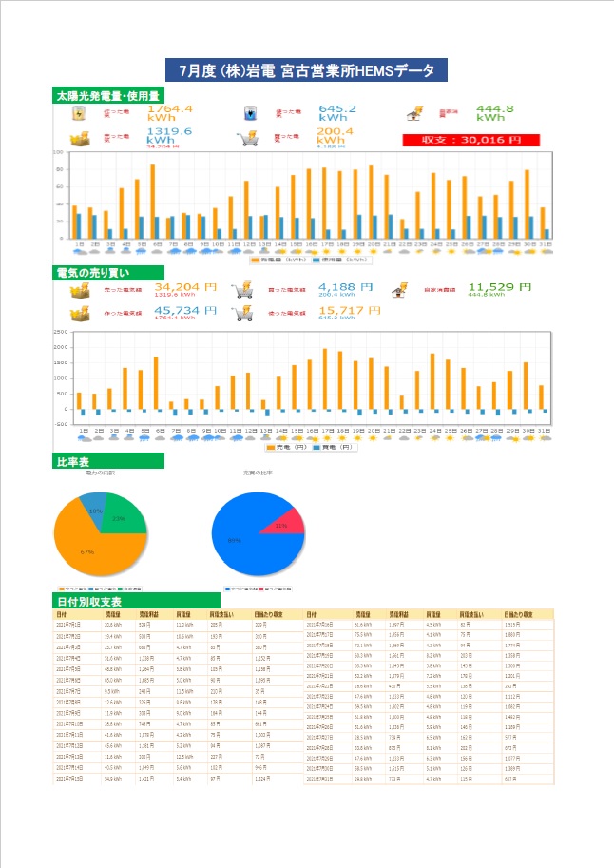This screenshot has height=868, width=614.
Task: Click the coins icon beside 45,734 円
Action: pyautogui.click(x=80, y=314)
